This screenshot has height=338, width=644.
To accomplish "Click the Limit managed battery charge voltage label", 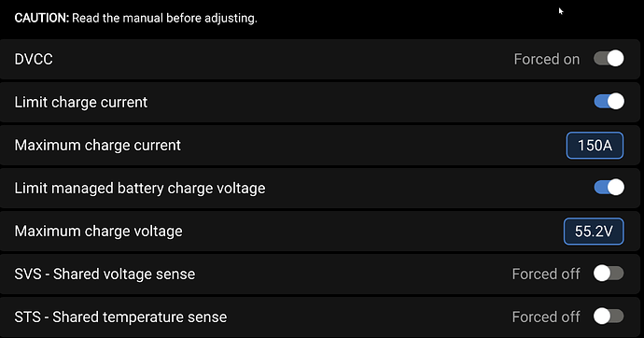I will [140, 189].
